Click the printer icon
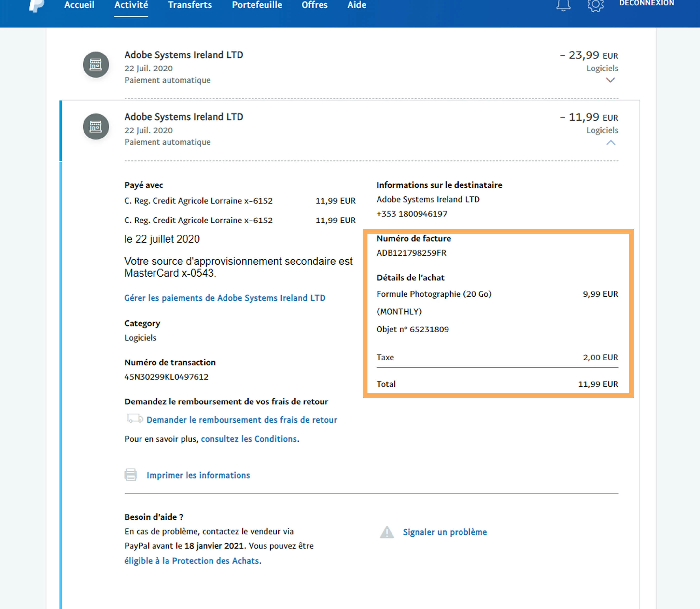 pyautogui.click(x=131, y=475)
